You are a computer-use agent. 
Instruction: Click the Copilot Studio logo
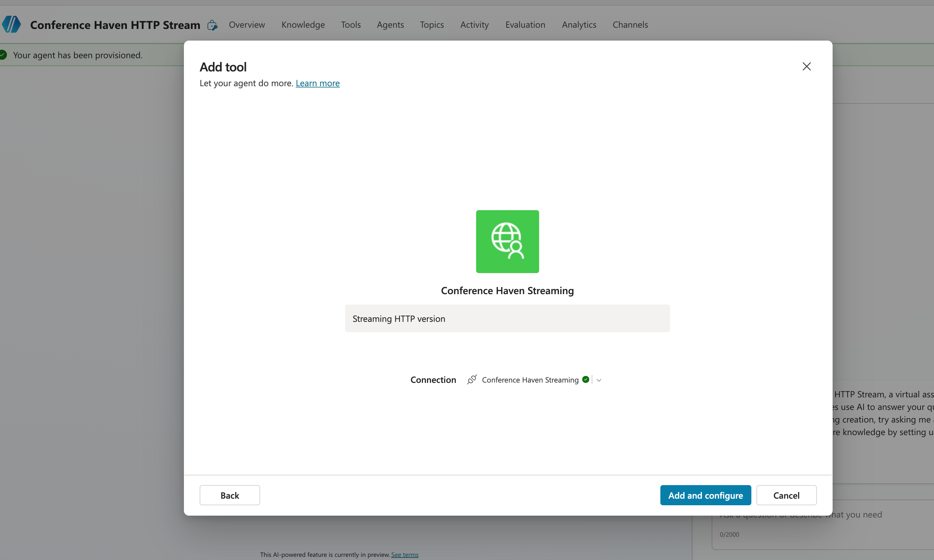coord(11,24)
